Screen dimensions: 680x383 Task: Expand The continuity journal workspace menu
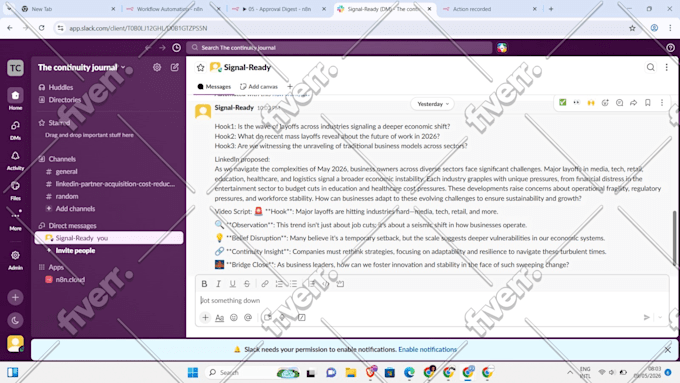pyautogui.click(x=82, y=67)
